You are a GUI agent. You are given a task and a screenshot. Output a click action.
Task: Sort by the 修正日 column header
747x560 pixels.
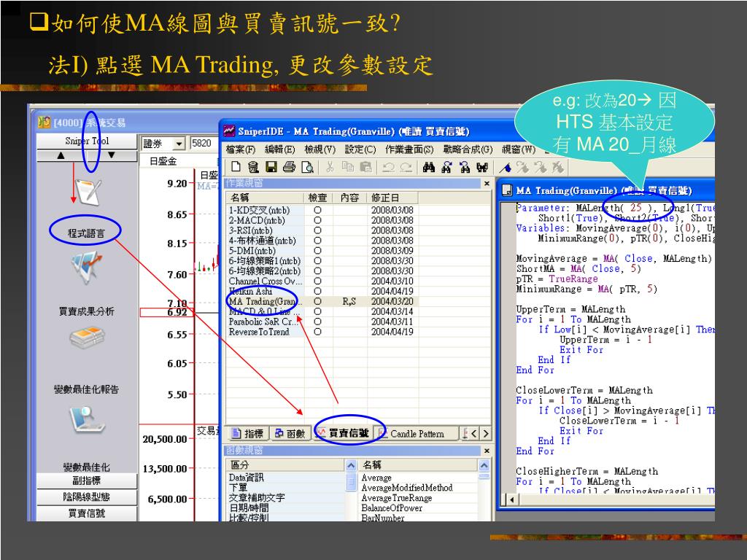pyautogui.click(x=392, y=198)
